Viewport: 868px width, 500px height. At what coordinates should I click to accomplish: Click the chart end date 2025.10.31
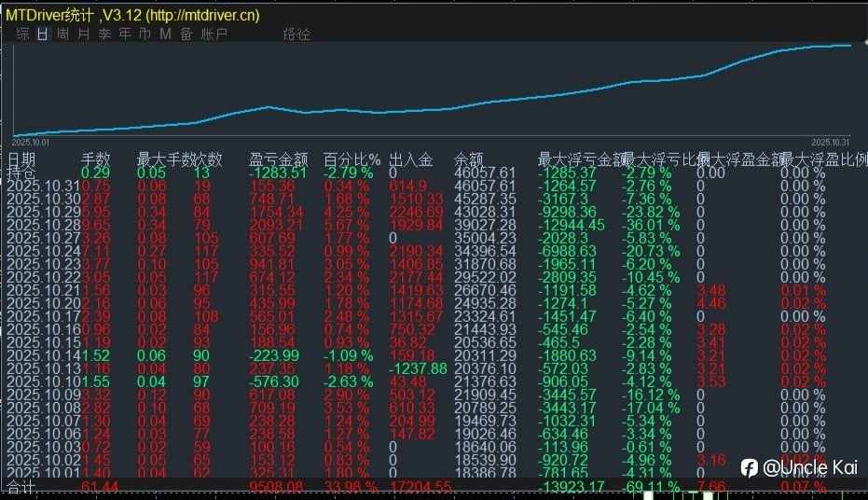tap(831, 143)
